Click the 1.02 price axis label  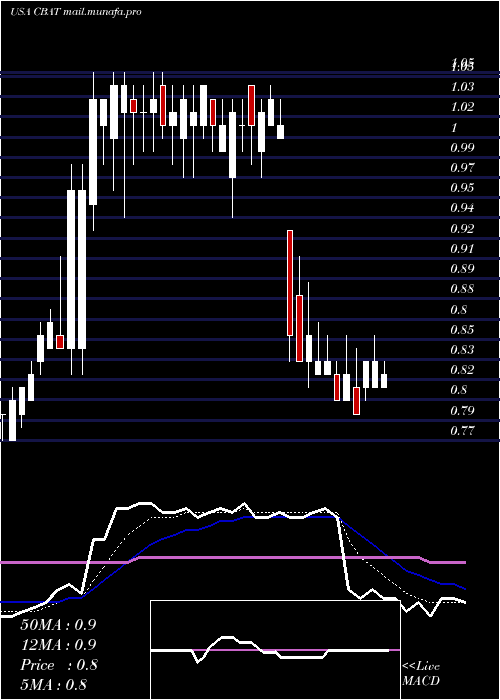(462, 107)
